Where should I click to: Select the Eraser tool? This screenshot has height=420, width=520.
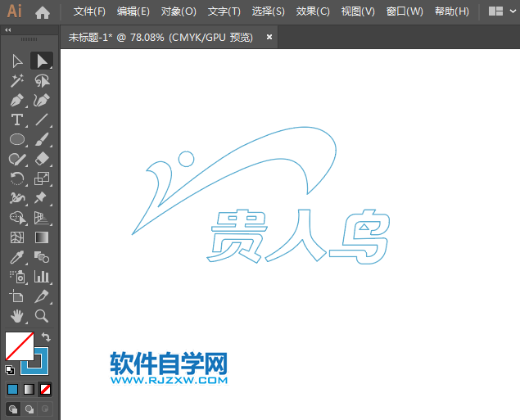click(x=42, y=159)
